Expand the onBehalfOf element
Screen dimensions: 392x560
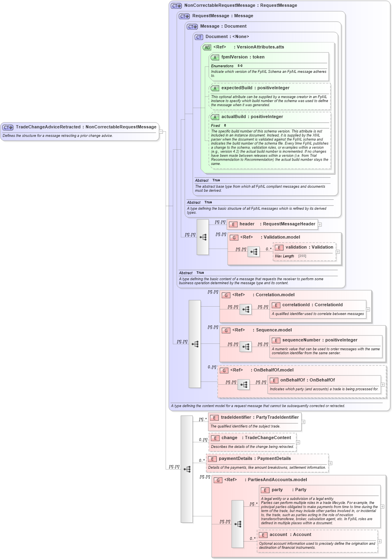(383, 385)
